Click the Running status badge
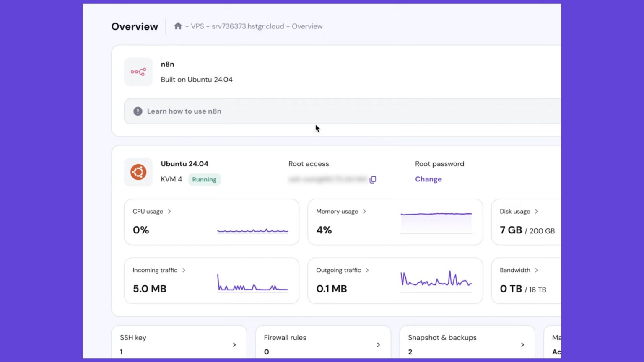Image resolution: width=644 pixels, height=362 pixels. 204,179
